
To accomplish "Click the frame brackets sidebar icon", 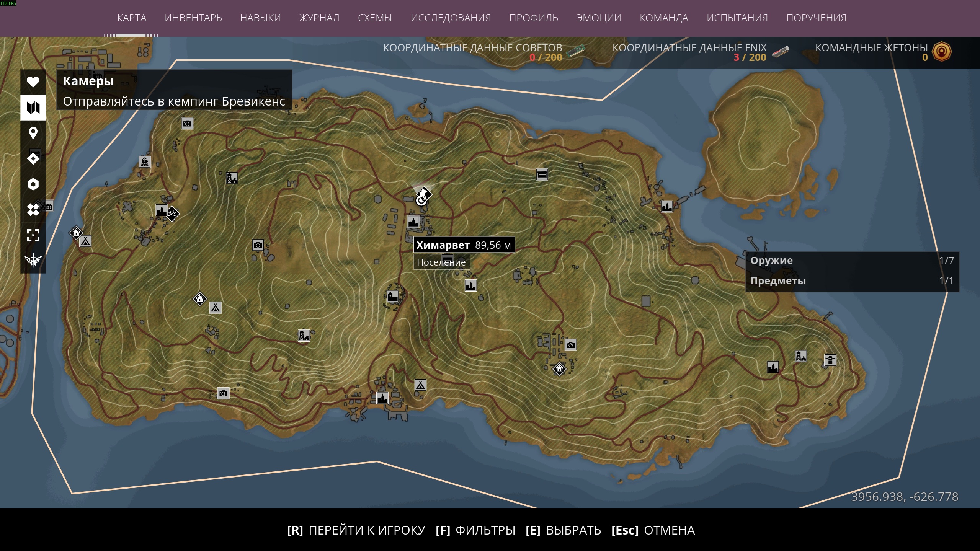I will coord(33,235).
